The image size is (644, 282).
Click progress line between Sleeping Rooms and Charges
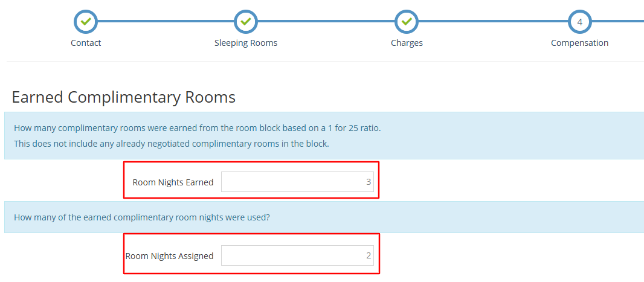[326, 22]
